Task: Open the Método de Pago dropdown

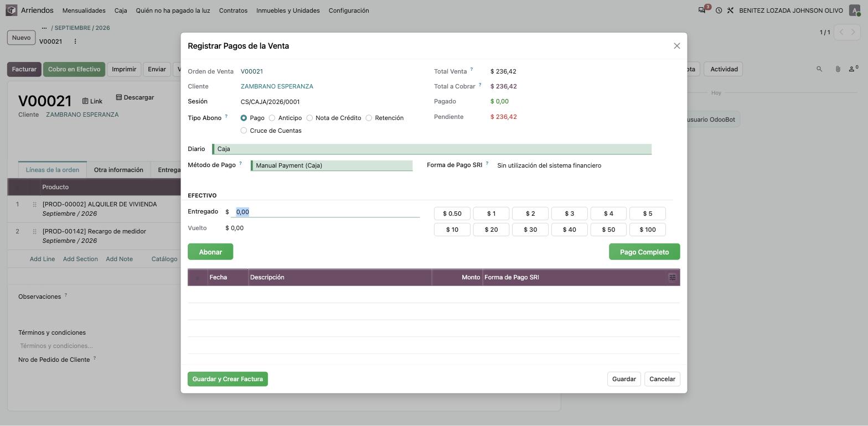Action: click(332, 166)
